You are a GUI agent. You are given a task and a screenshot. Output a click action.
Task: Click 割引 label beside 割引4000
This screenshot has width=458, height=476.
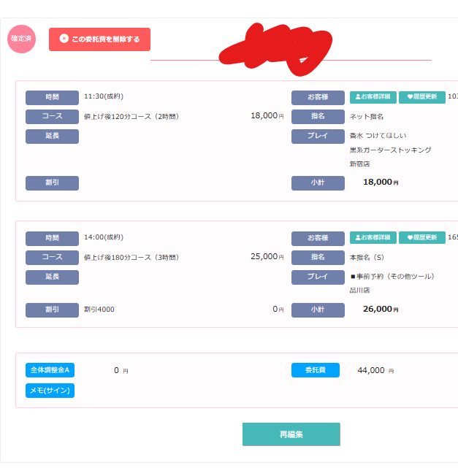[x=52, y=310]
